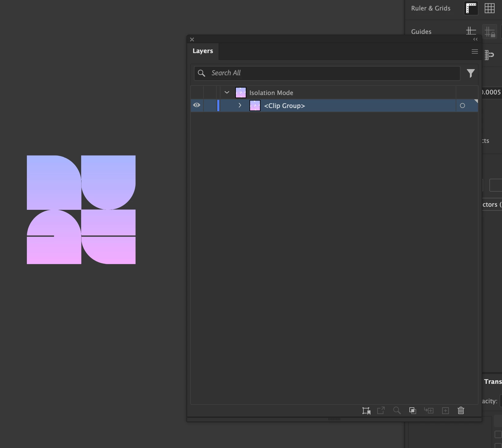Screen dimensions: 502x448
Task: Toggle the rulers icon in Ruler & Grids
Action: (471, 8)
